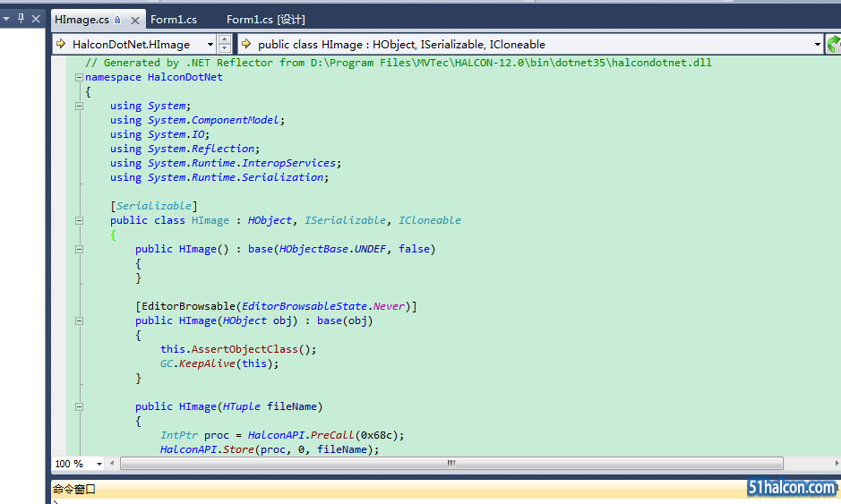Click the horizontal scrollbar thumb
Screen dimensions: 841x504
[x=451, y=463]
